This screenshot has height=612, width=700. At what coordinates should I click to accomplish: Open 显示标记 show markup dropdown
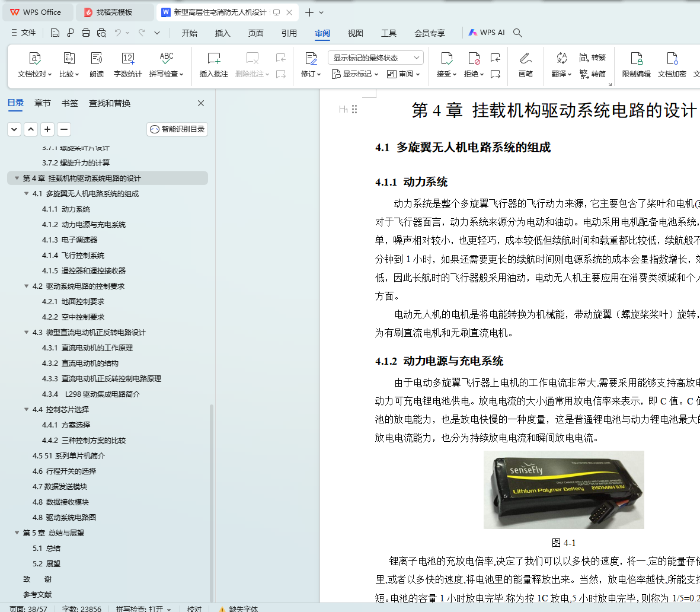click(355, 74)
